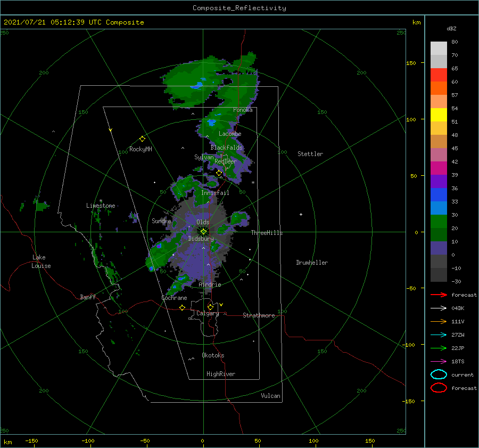Click the cyan 27ZW arrow legend icon
479x448 pixels.
(439, 335)
